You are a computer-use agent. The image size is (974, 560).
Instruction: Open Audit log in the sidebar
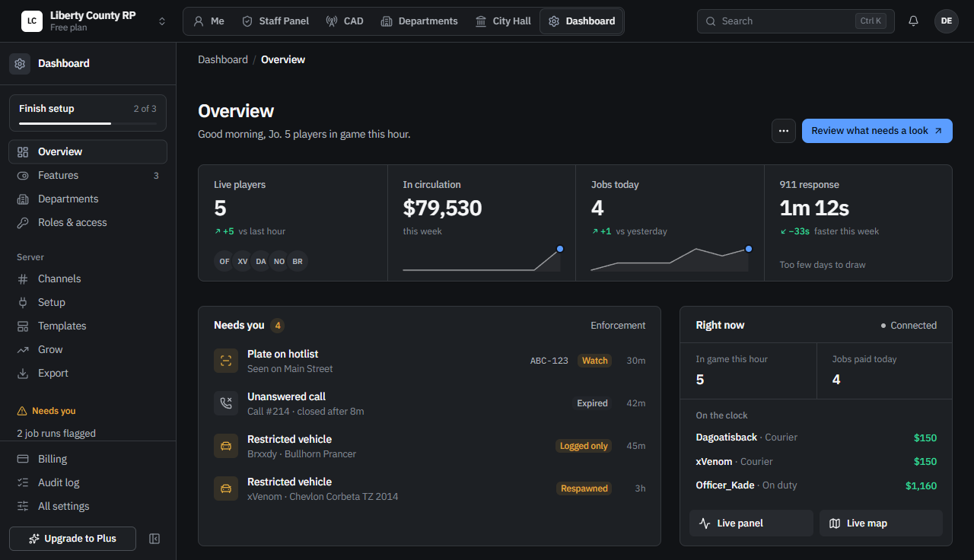pos(88,483)
